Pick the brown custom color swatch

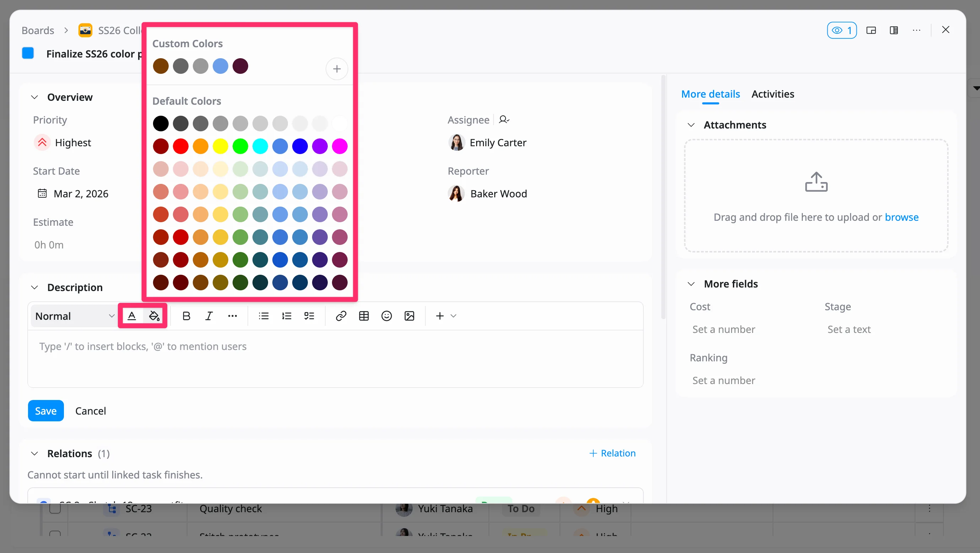(x=160, y=66)
